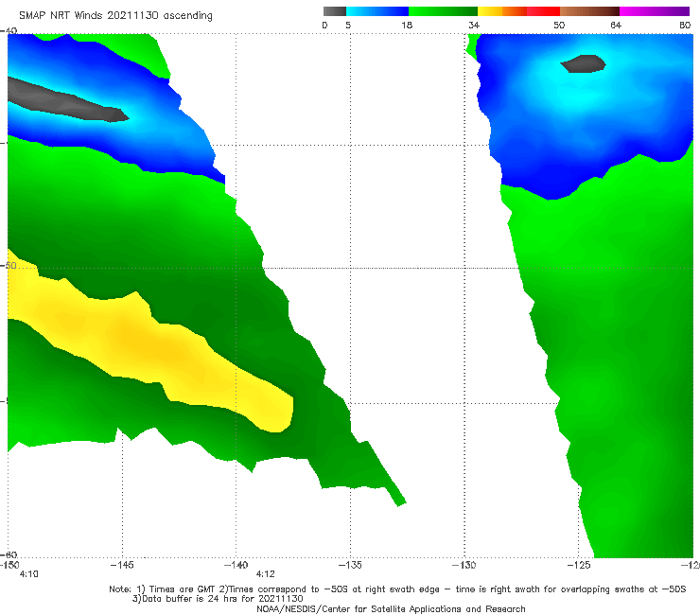Click the '-125' longitude axis label
The height and width of the screenshot is (615, 700).
pyautogui.click(x=579, y=565)
